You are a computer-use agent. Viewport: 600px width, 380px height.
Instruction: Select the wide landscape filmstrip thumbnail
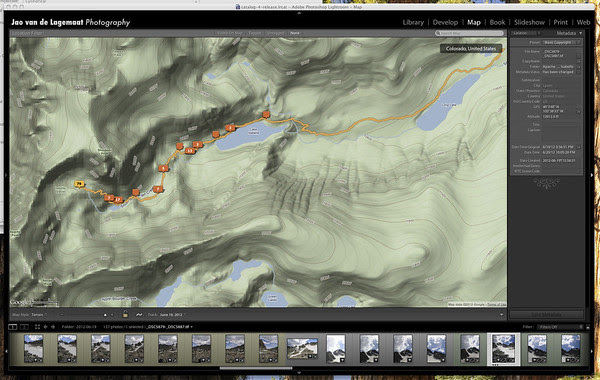(302, 348)
